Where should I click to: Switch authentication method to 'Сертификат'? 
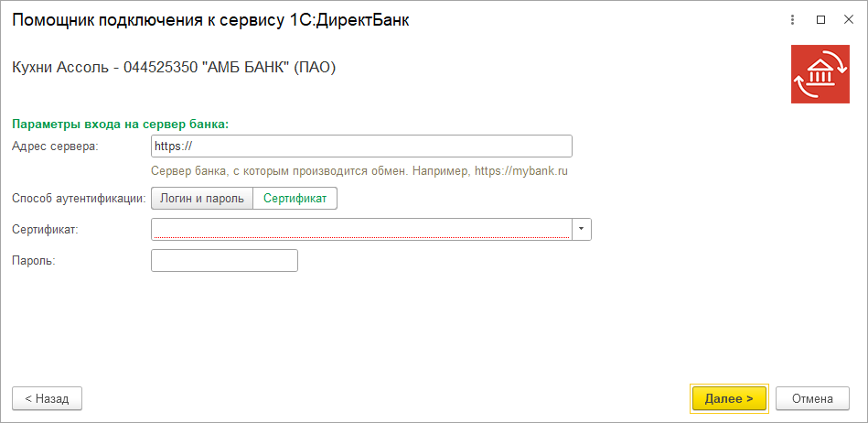(x=295, y=198)
